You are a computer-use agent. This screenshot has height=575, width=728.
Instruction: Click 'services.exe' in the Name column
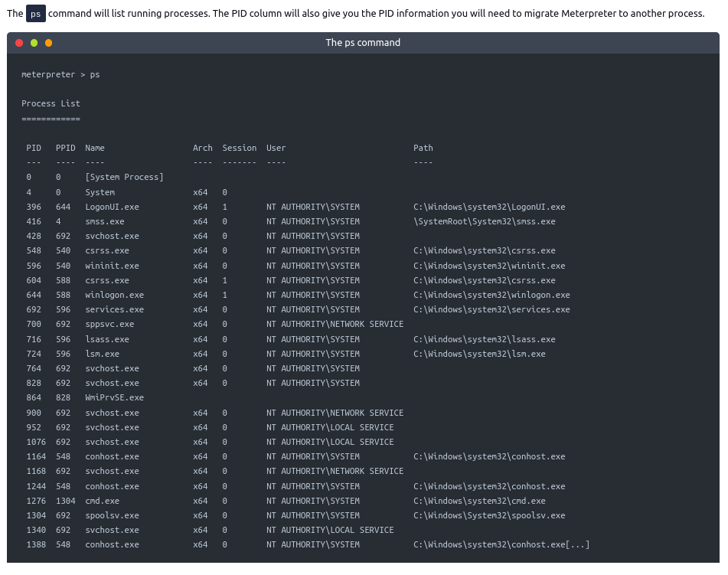click(115, 309)
